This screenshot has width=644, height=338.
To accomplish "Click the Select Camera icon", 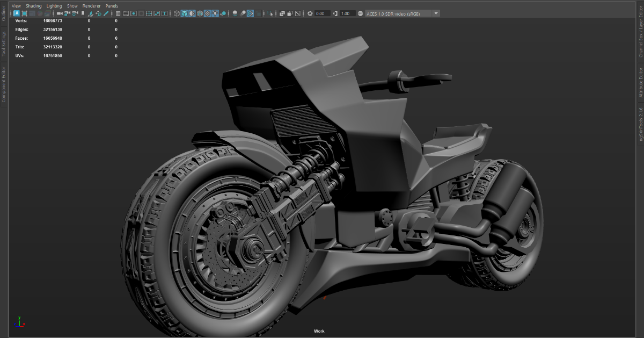I will pos(60,13).
